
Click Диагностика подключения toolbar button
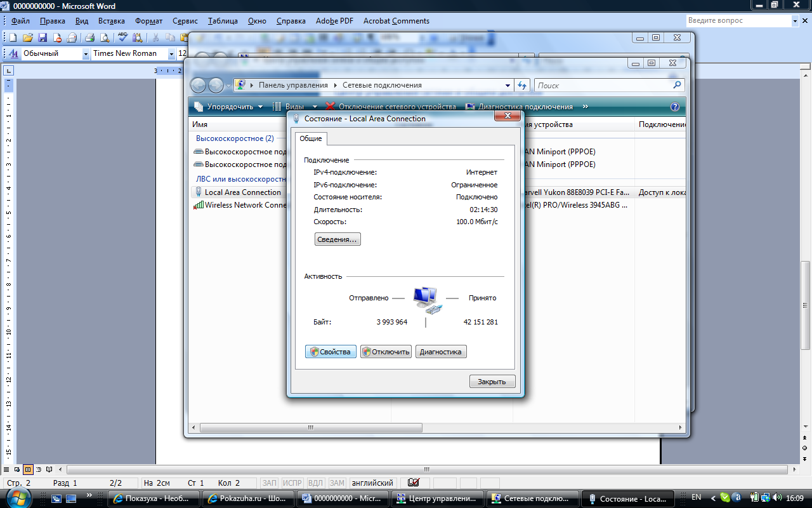click(519, 107)
